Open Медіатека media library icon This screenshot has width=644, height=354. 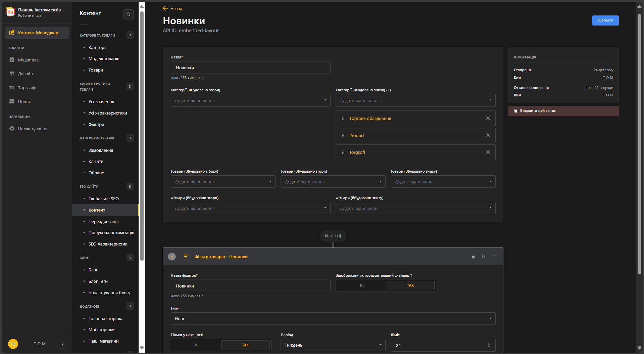click(x=12, y=60)
